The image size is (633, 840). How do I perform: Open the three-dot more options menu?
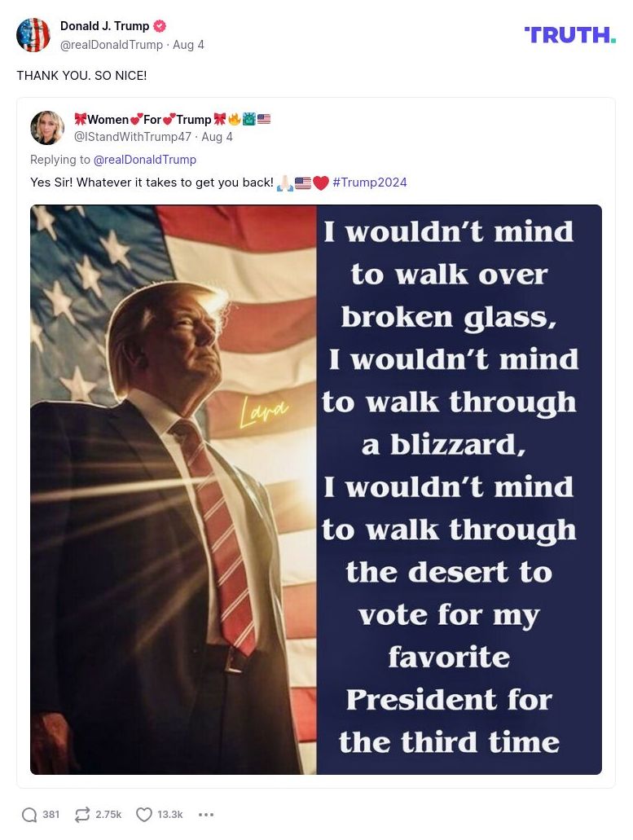click(207, 814)
